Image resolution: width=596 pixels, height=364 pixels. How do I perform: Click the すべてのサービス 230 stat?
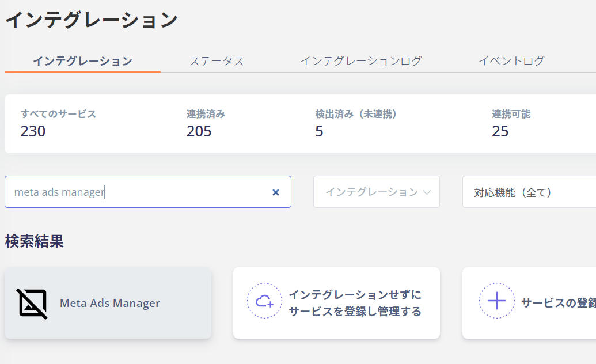pyautogui.click(x=58, y=124)
